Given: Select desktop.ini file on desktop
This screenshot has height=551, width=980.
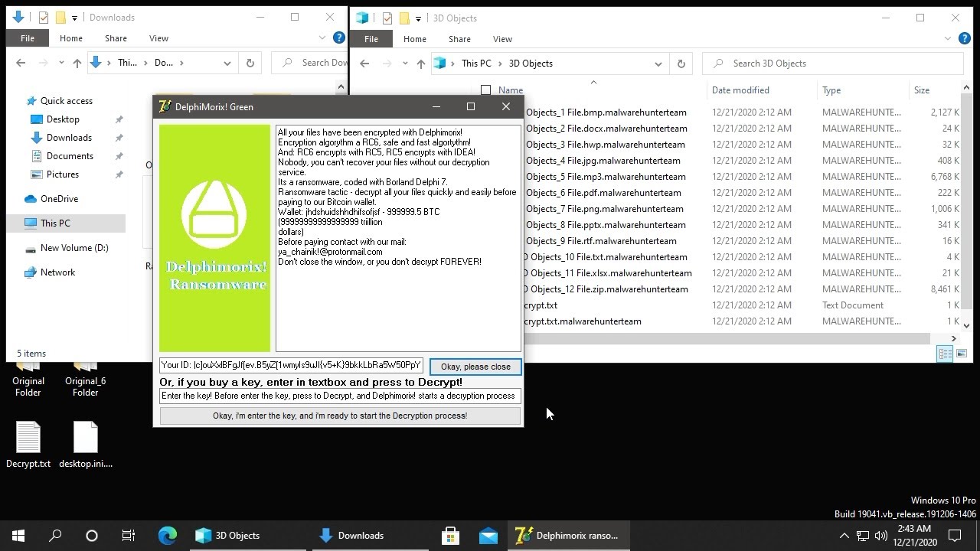Looking at the screenshot, I should pos(86,445).
